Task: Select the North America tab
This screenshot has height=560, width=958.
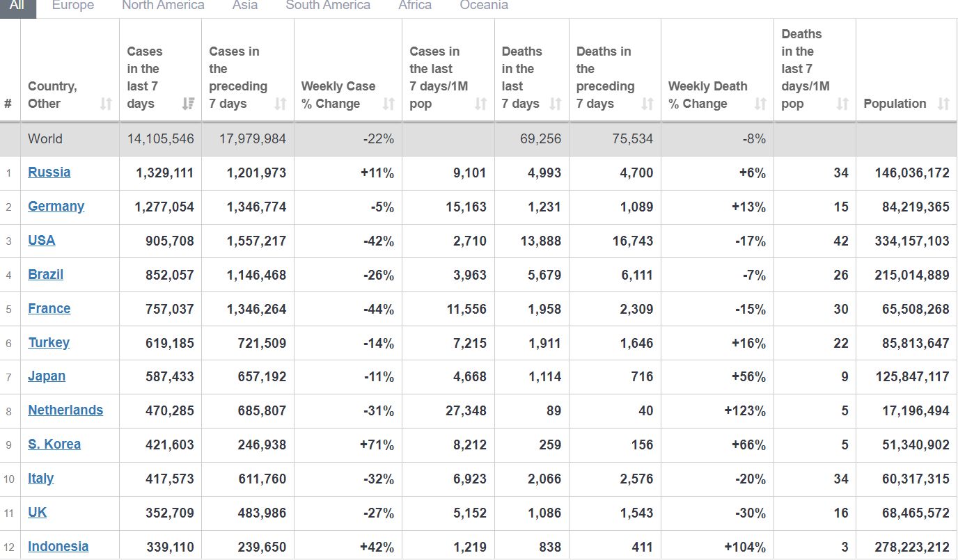Action: [x=163, y=6]
